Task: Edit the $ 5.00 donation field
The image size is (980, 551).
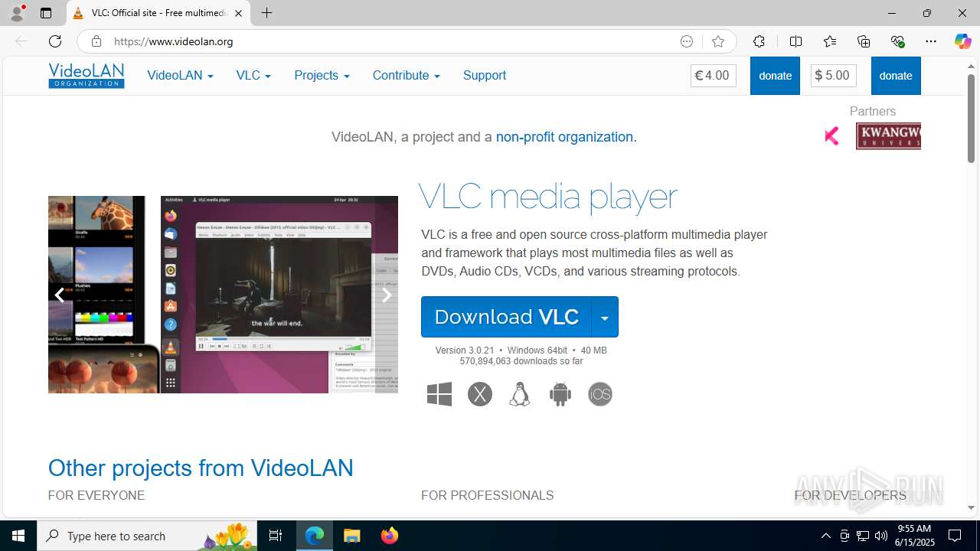Action: (834, 76)
